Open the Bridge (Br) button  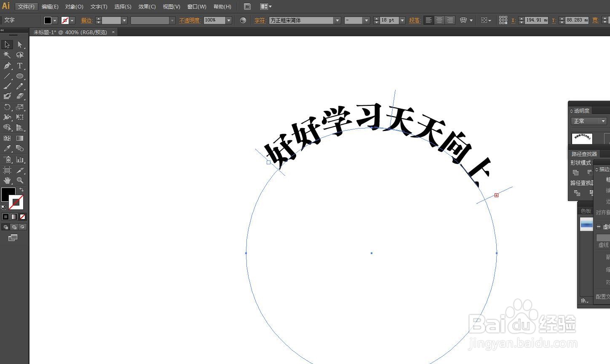point(247,6)
